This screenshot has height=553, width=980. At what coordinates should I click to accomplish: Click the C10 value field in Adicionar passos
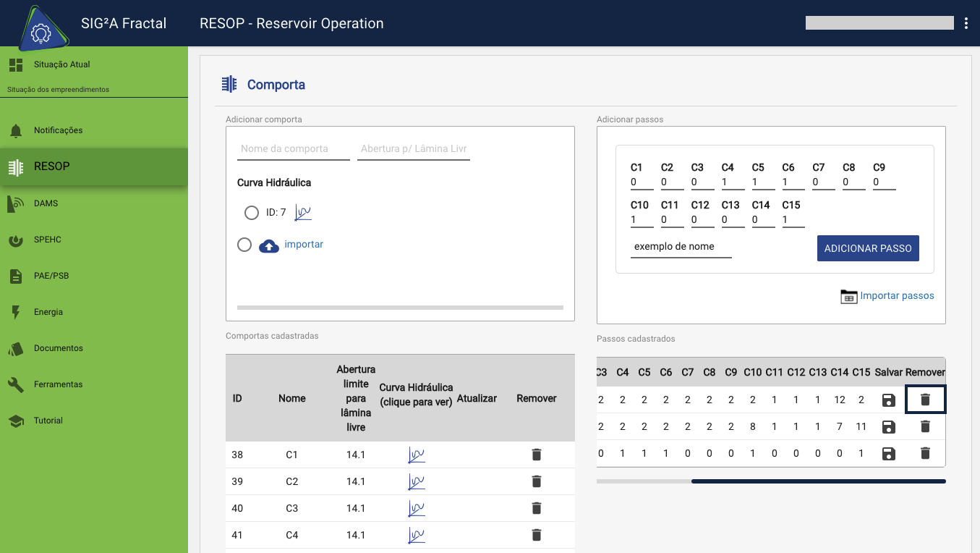(x=642, y=219)
